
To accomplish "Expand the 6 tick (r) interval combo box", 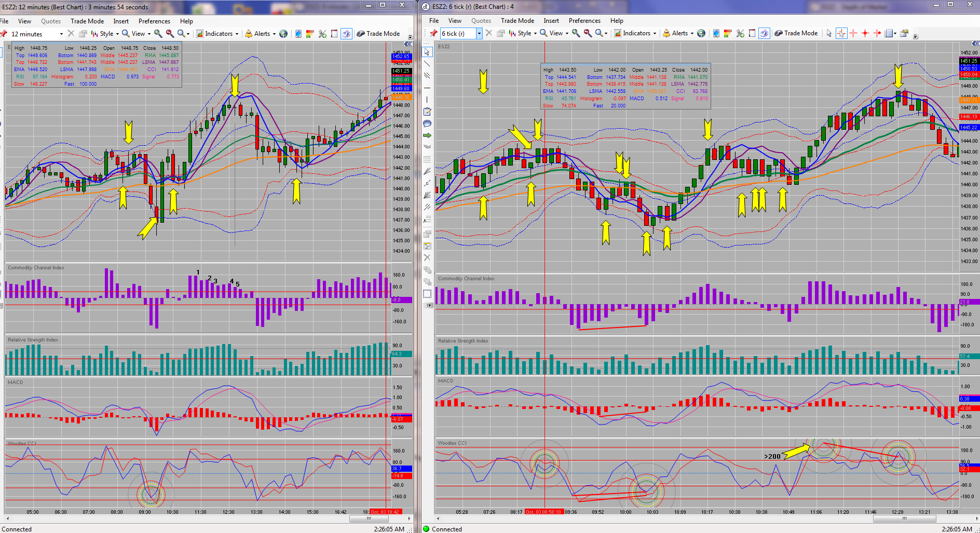I will tap(461, 34).
